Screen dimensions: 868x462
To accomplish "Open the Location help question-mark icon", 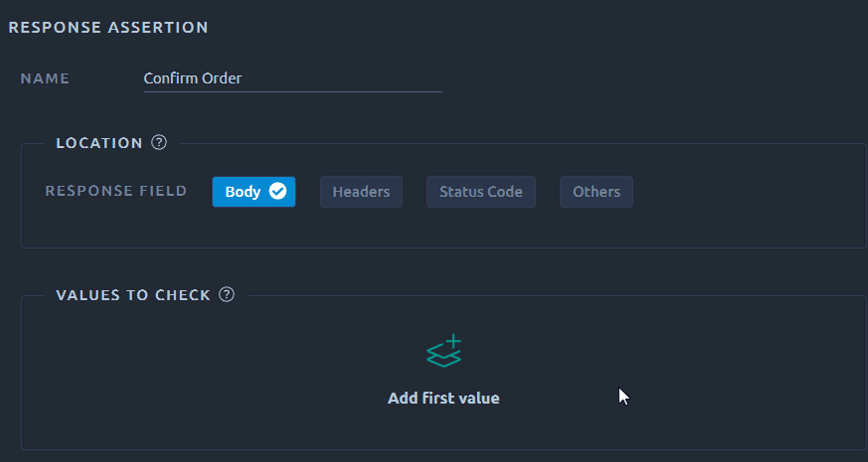I will 159,143.
